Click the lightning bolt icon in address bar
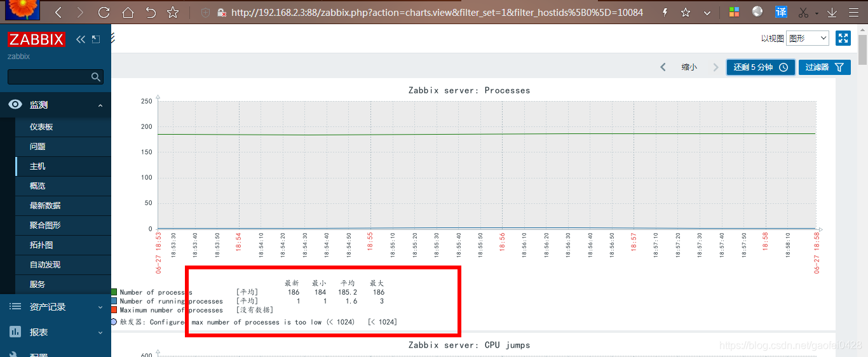 coord(665,12)
